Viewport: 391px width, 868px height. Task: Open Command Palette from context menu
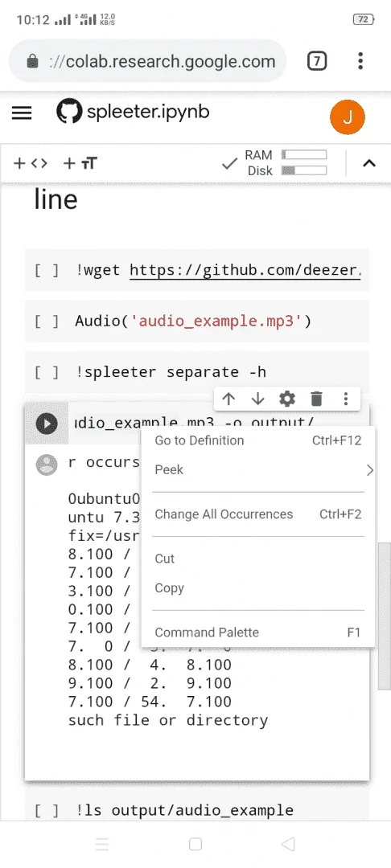(258, 633)
